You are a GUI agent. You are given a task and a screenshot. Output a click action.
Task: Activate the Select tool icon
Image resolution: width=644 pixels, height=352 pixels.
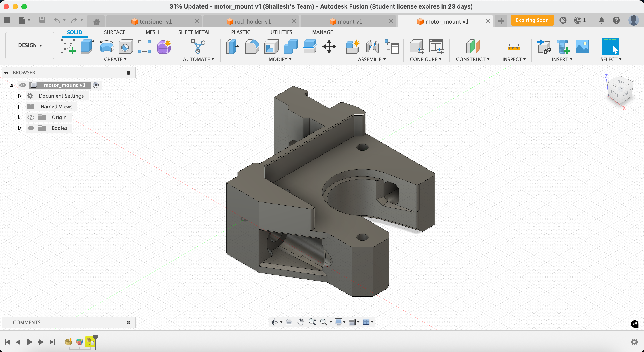[x=611, y=46]
